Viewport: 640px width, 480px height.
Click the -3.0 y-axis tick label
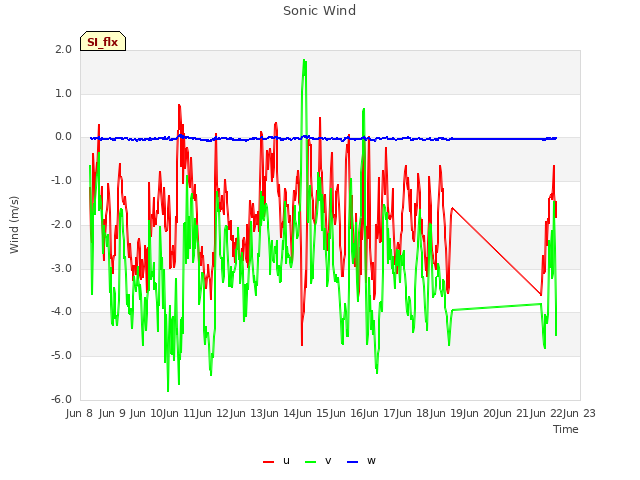click(61, 268)
